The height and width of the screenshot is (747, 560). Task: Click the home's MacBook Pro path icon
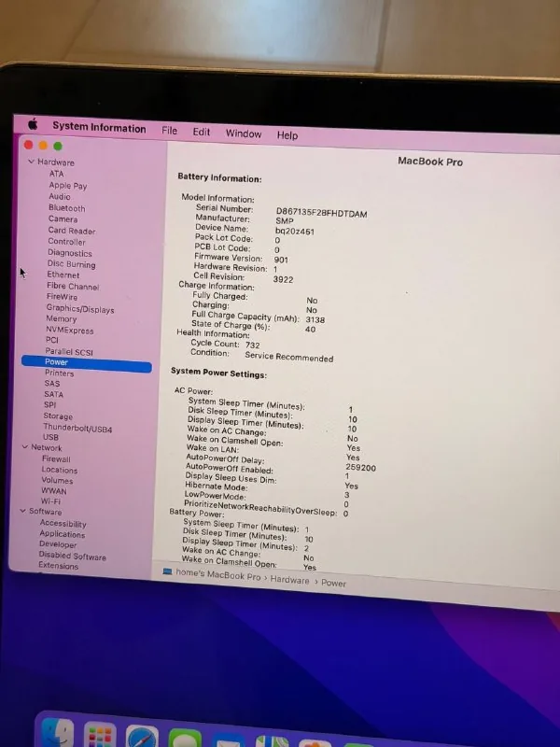click(167, 571)
